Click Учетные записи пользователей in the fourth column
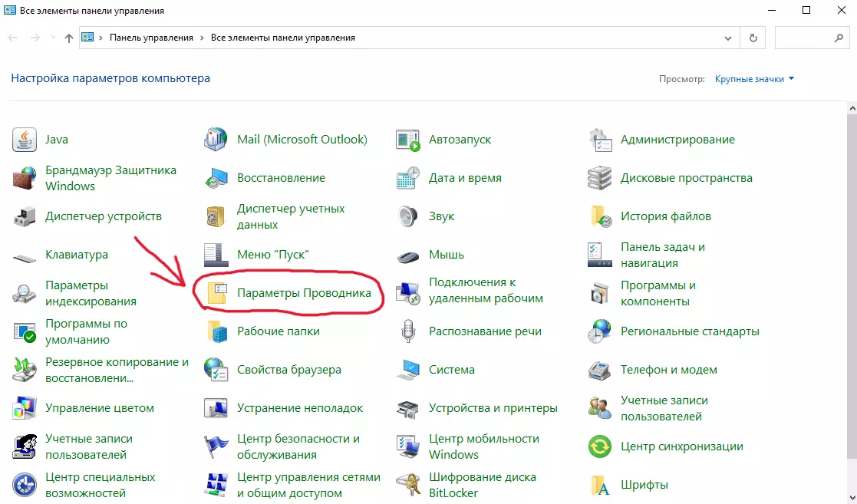857x504 pixels. click(664, 408)
